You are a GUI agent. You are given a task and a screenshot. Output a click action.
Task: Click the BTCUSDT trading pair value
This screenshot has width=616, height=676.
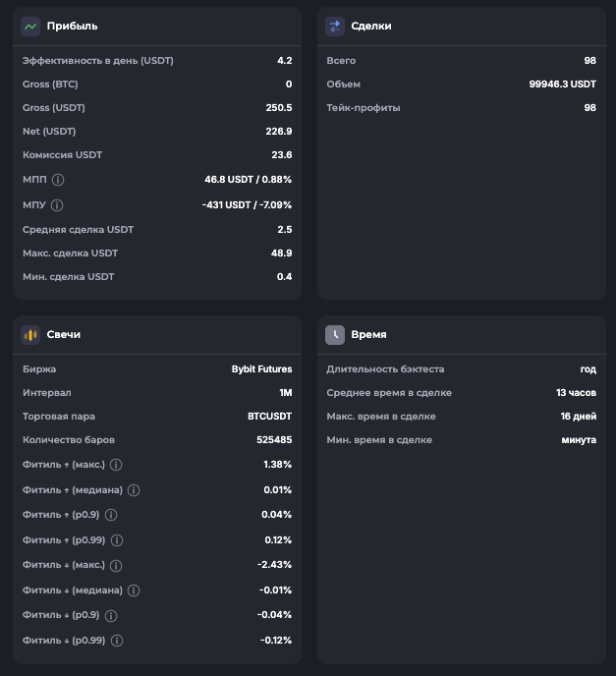[269, 417]
